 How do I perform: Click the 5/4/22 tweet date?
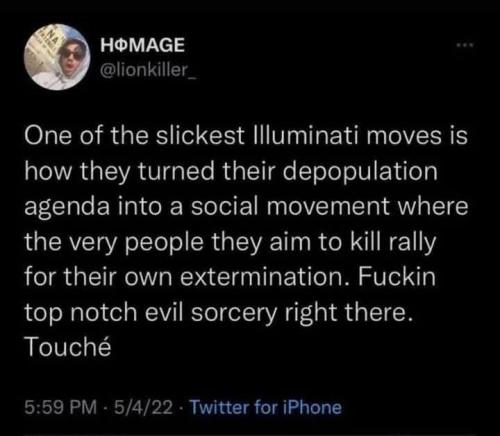pos(144,407)
